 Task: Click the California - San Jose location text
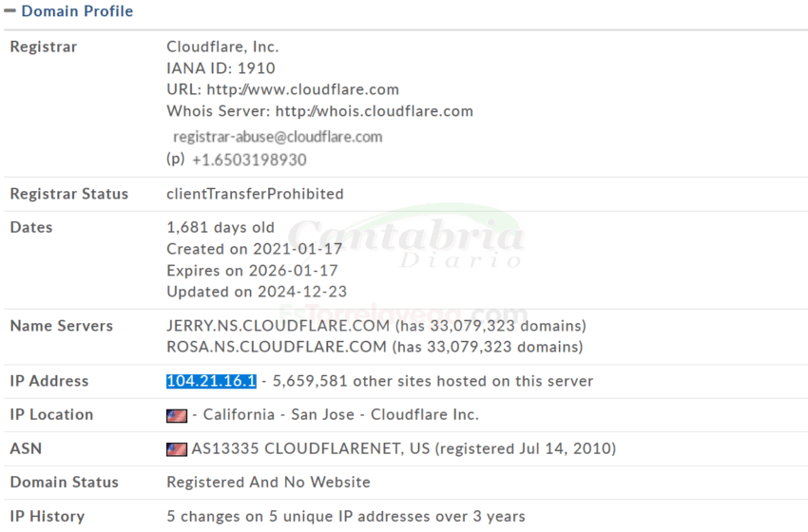point(279,414)
